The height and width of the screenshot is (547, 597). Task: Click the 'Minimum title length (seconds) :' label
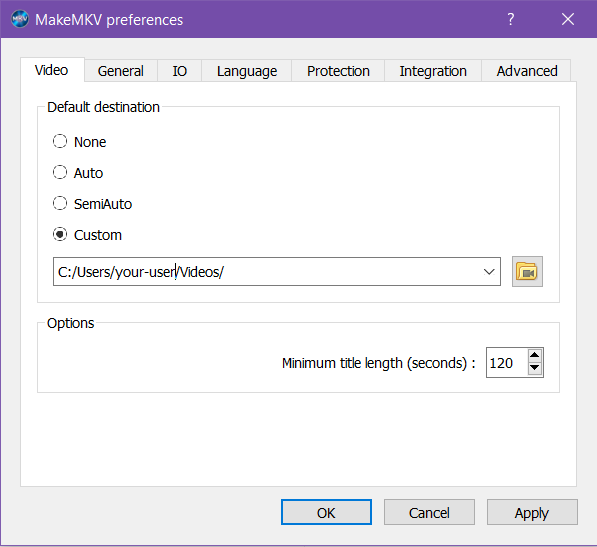click(x=378, y=363)
